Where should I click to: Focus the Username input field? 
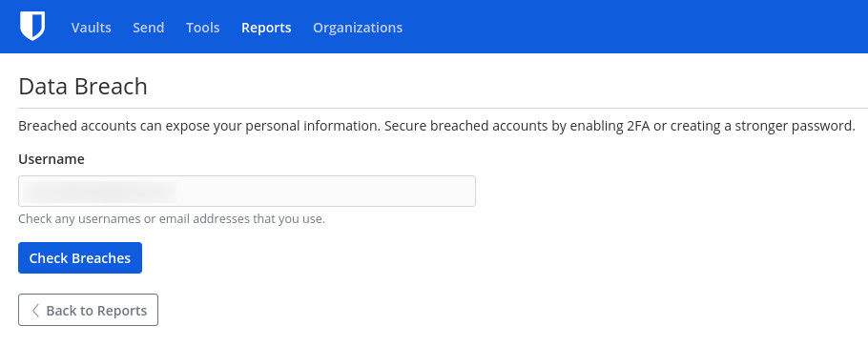(x=247, y=191)
